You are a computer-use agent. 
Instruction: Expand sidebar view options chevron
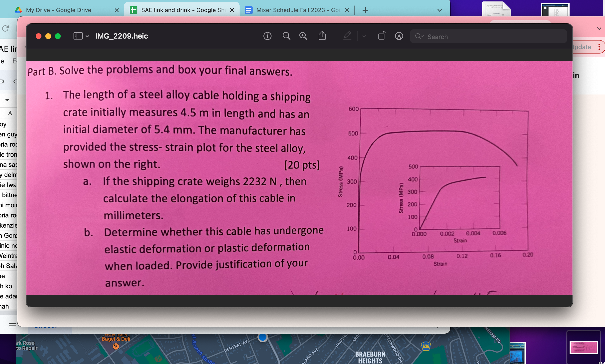coord(87,36)
